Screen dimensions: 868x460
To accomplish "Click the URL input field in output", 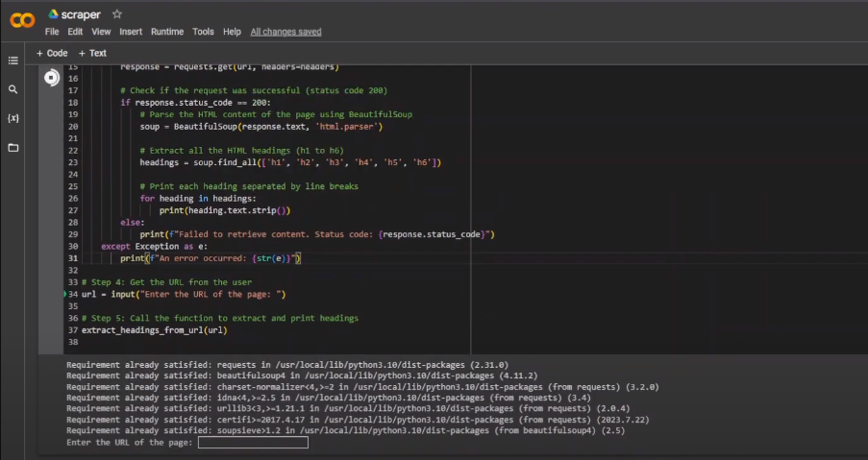I will point(253,443).
